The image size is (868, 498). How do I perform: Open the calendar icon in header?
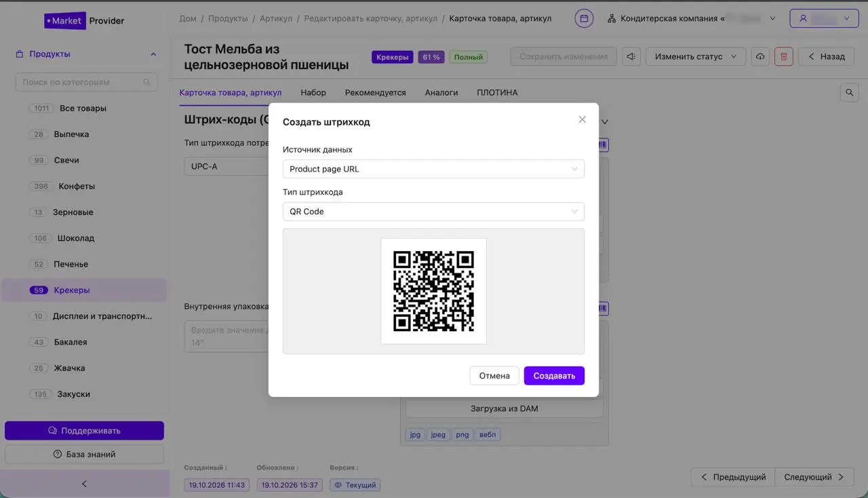point(584,18)
